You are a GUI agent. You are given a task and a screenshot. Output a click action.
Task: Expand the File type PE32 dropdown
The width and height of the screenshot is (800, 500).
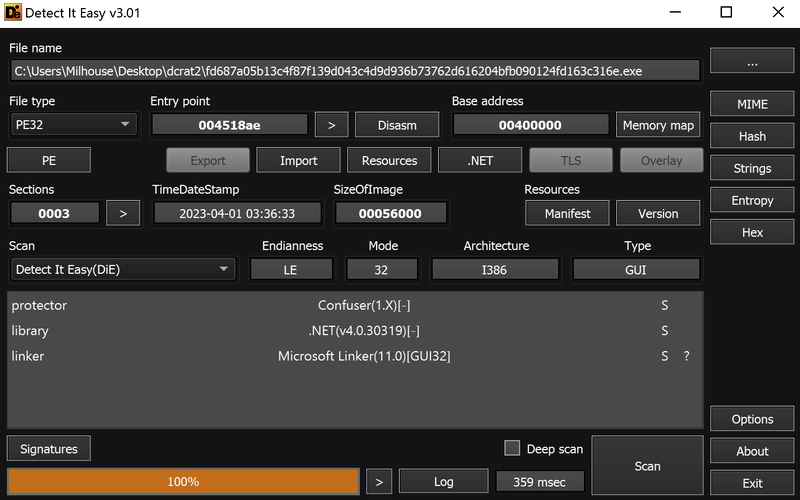(x=73, y=125)
